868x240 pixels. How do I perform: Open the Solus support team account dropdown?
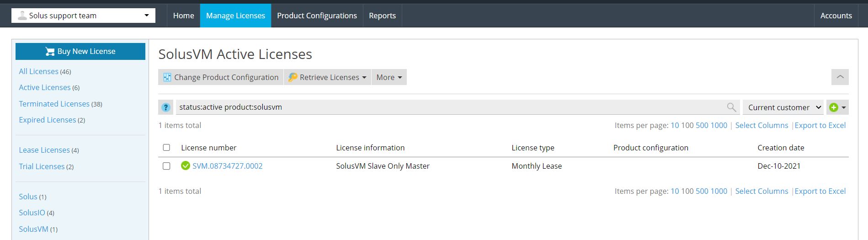coord(83,16)
